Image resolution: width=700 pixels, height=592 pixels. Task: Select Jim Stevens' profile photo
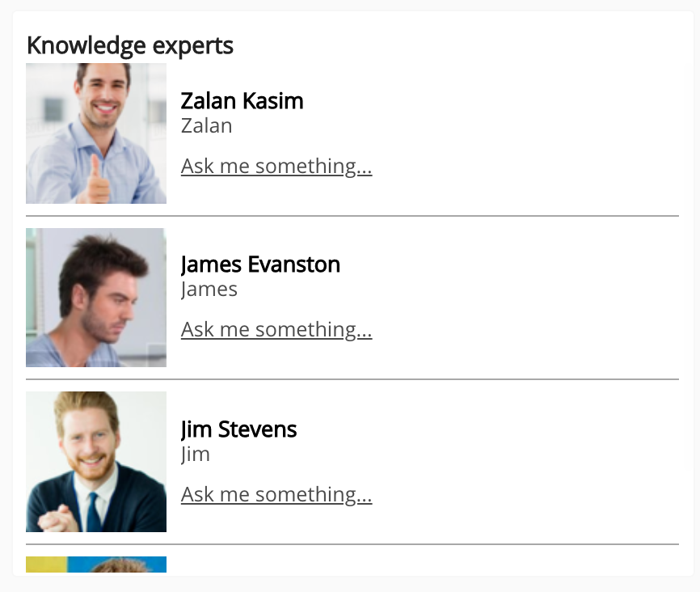pyautogui.click(x=96, y=462)
